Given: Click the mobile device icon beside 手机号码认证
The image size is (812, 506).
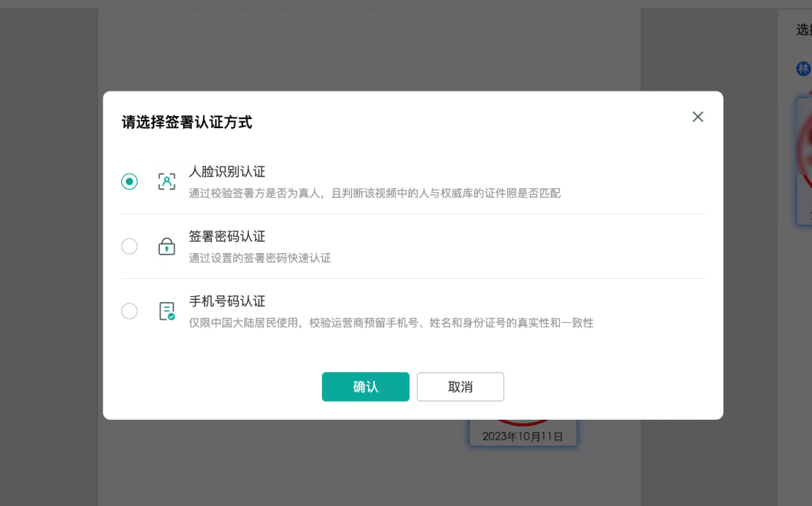Looking at the screenshot, I should coord(167,310).
